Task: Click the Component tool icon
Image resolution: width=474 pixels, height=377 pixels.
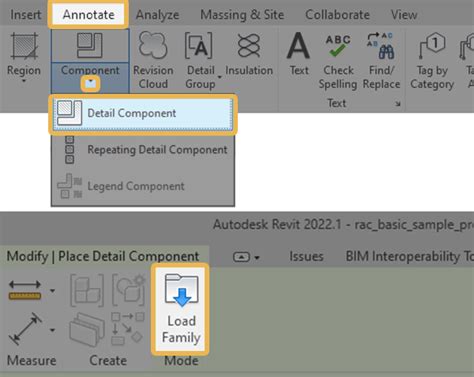Action: tap(90, 45)
